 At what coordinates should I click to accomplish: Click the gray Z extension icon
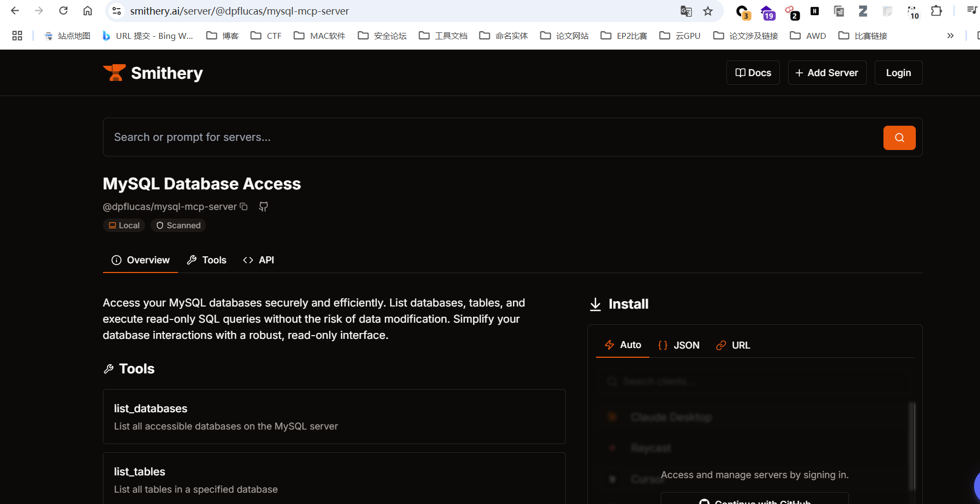(x=863, y=11)
